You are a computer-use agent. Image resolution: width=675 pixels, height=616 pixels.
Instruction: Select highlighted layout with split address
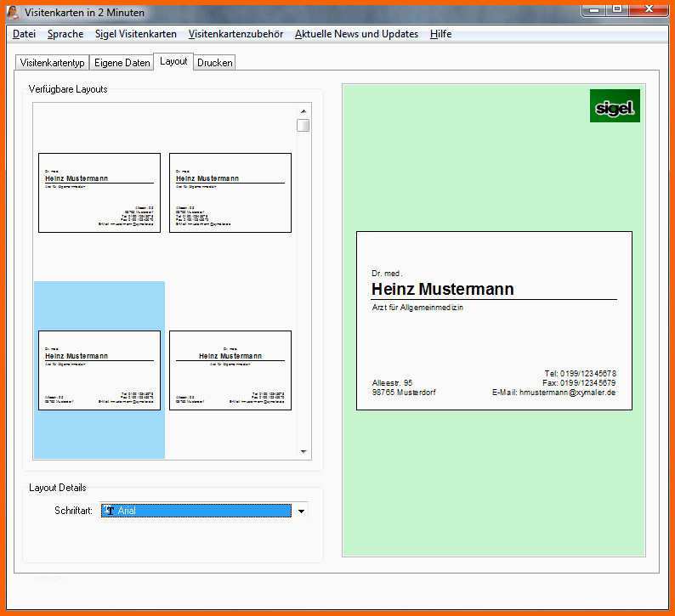[99, 370]
